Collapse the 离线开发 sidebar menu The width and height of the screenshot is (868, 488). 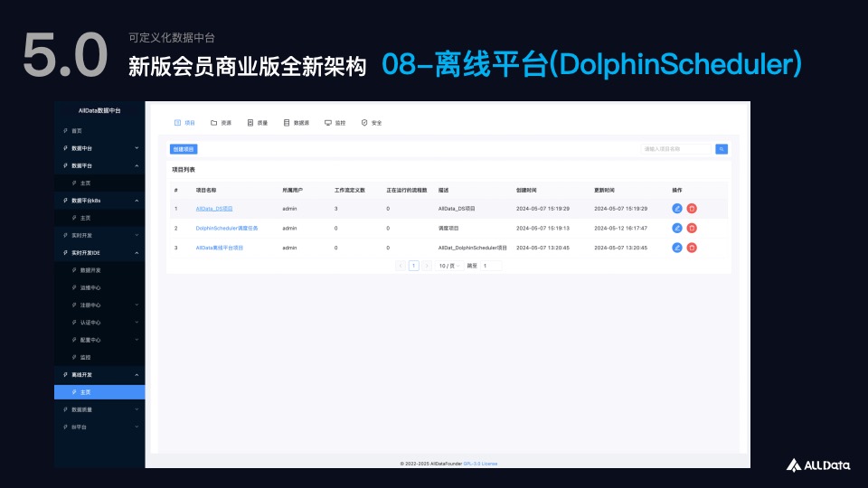pyautogui.click(x=99, y=374)
